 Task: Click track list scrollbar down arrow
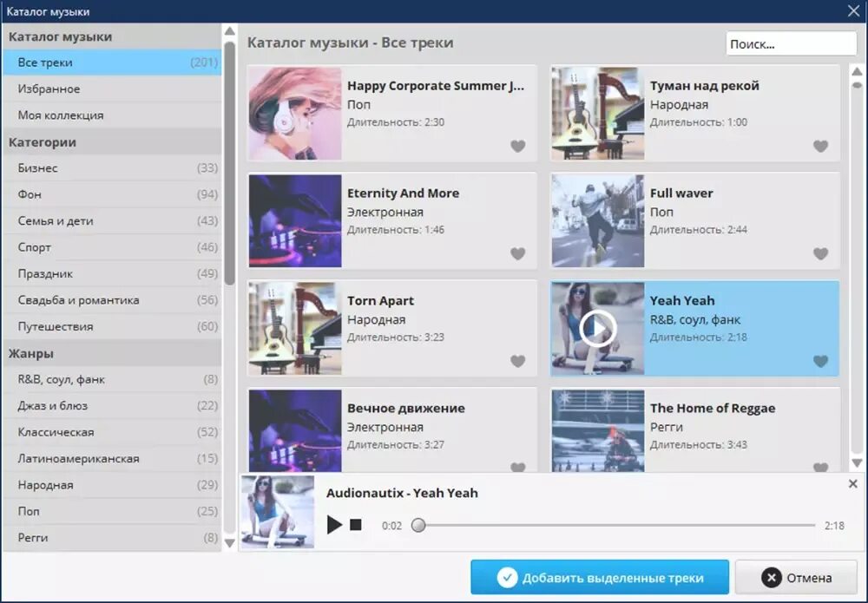[x=857, y=463]
